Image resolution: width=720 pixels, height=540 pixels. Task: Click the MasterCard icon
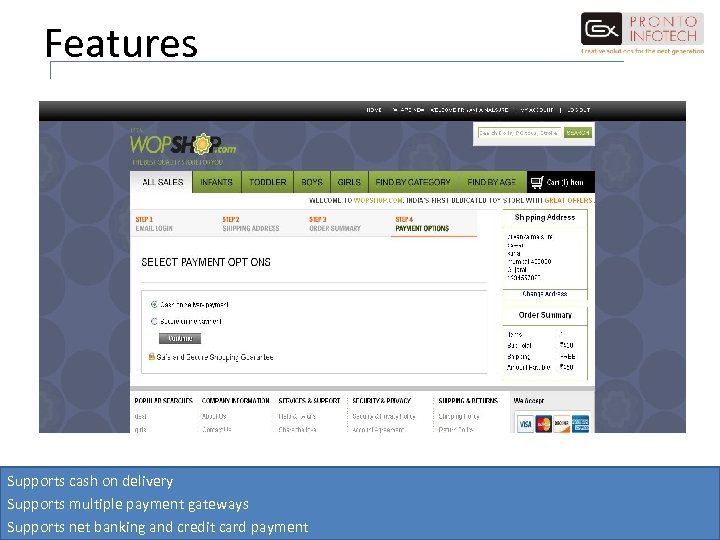pyautogui.click(x=543, y=424)
